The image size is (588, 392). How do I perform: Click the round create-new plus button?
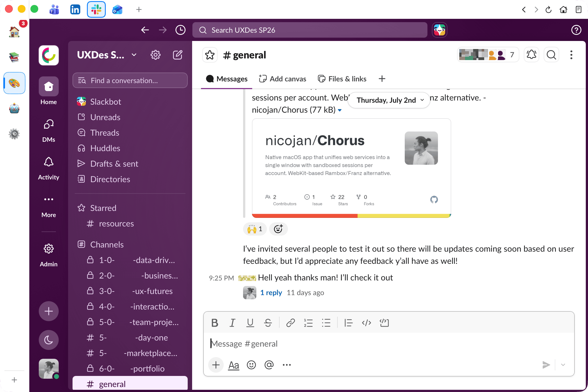coord(49,311)
